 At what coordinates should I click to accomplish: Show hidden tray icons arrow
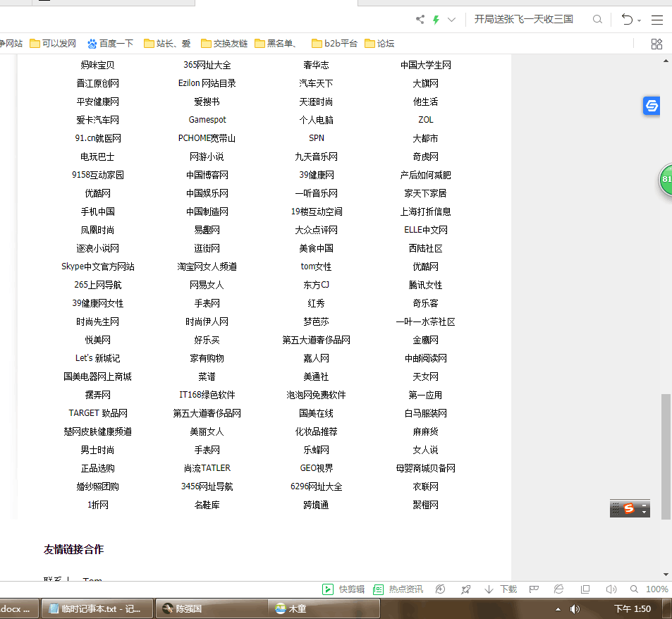click(x=558, y=609)
